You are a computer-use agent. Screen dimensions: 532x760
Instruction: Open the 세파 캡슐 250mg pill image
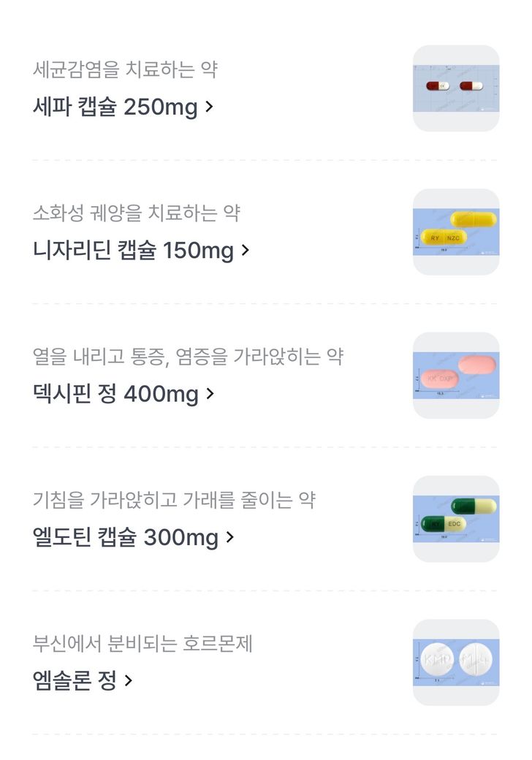[456, 88]
